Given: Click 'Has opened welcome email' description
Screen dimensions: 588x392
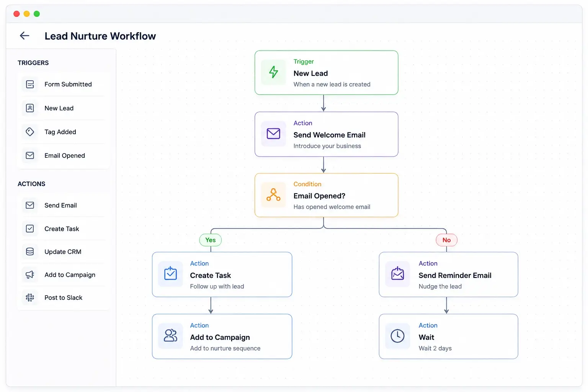Looking at the screenshot, I should point(332,207).
